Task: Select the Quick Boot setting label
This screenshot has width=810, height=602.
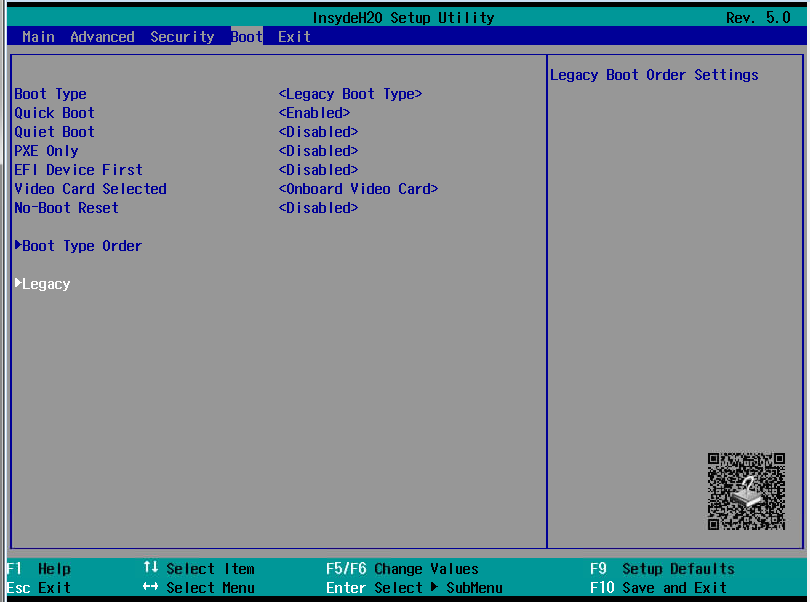Action: pos(54,113)
